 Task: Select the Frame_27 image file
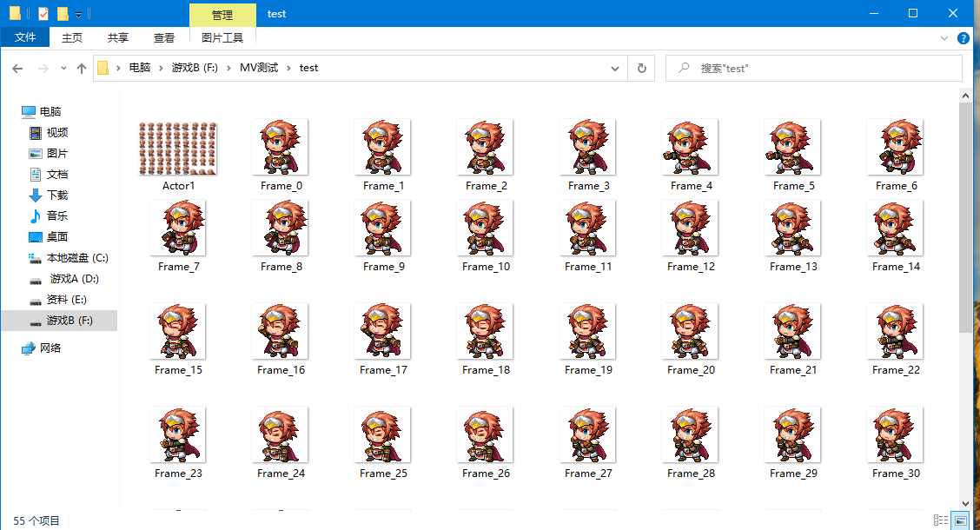click(x=588, y=444)
